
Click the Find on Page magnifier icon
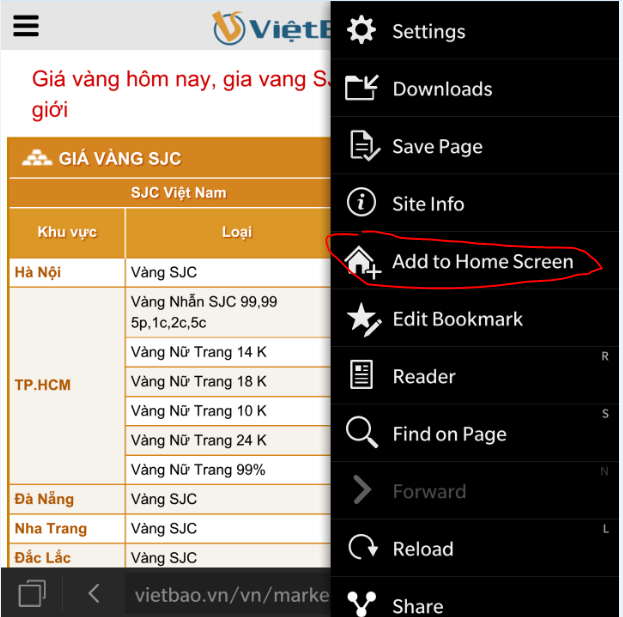tap(362, 433)
